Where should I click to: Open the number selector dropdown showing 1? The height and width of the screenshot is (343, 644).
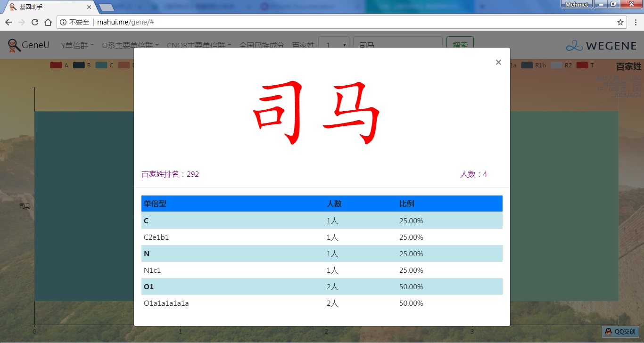tap(334, 45)
